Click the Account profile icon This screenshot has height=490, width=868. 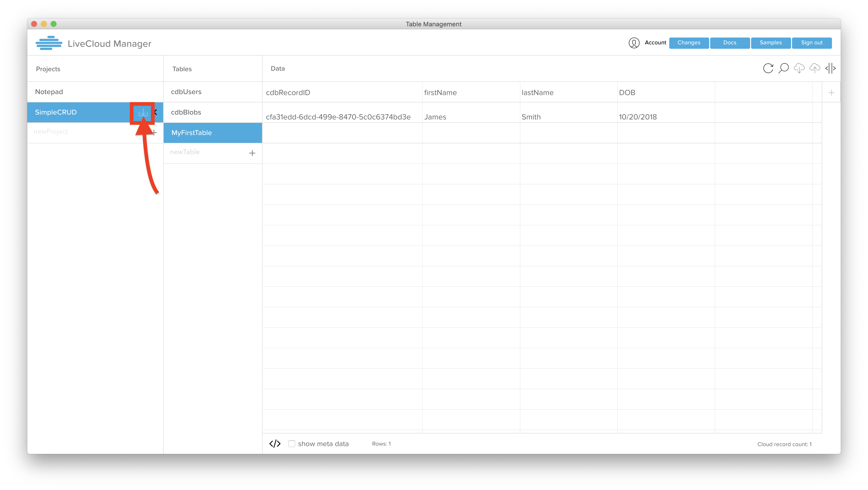click(x=634, y=43)
